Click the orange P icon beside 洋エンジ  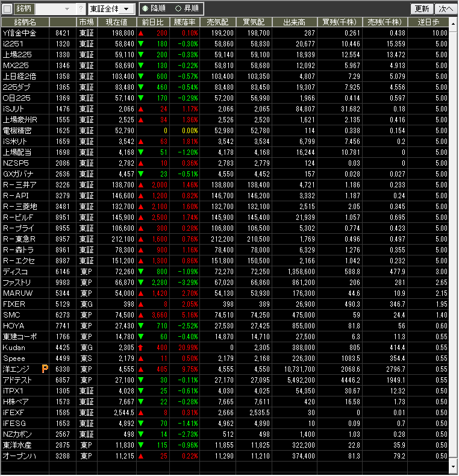coord(45,369)
